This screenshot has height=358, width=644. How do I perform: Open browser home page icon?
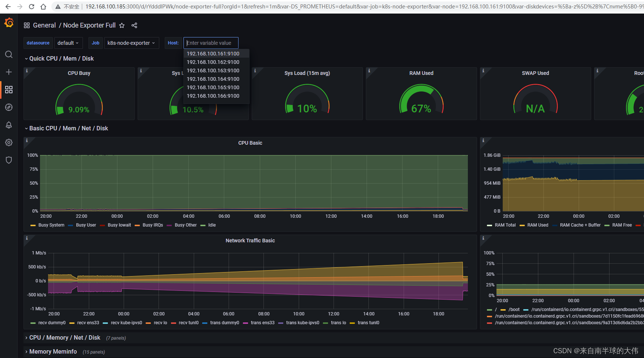(43, 7)
